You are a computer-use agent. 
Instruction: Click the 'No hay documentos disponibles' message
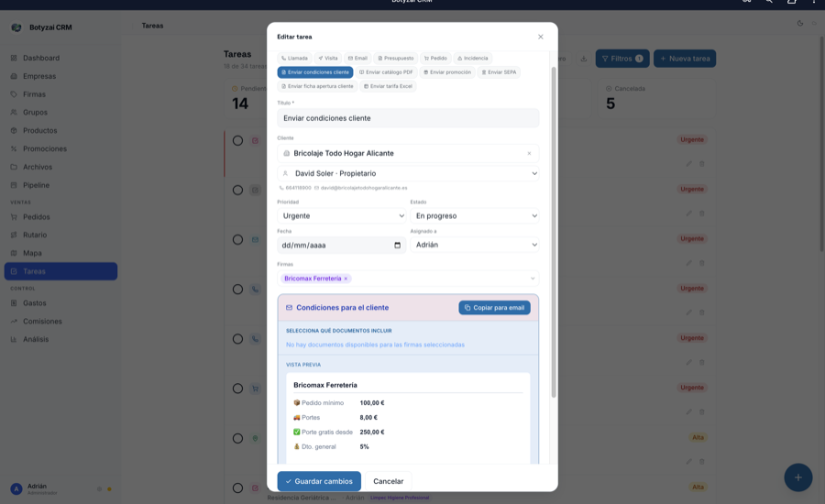pos(375,345)
